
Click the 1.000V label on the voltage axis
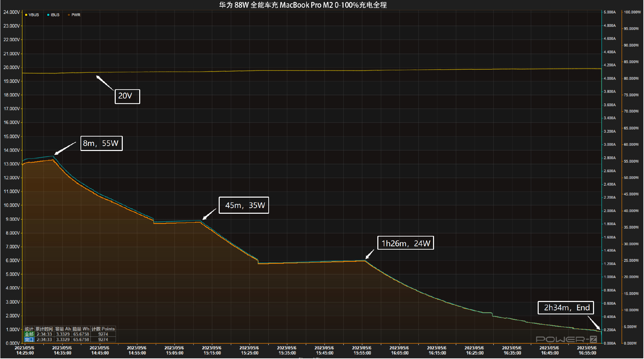tap(12, 329)
